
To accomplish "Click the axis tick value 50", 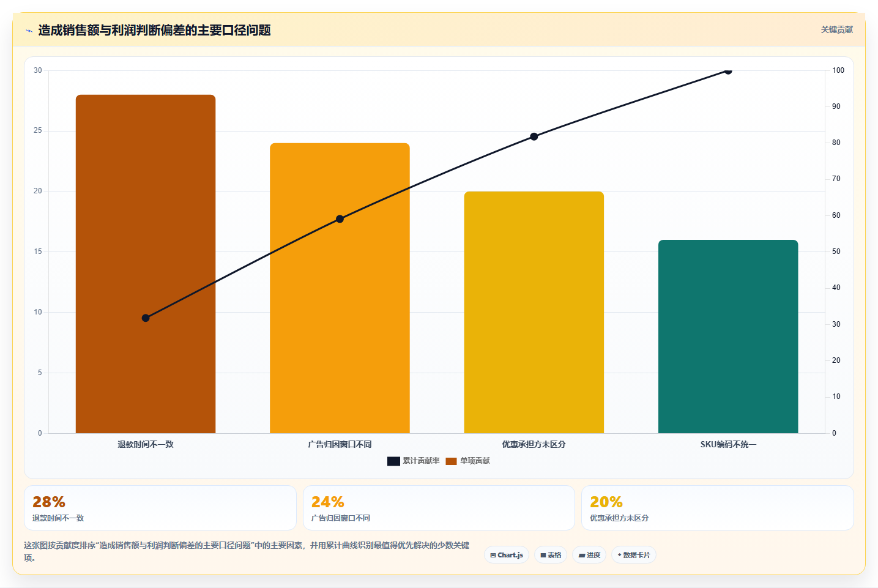I will click(836, 251).
